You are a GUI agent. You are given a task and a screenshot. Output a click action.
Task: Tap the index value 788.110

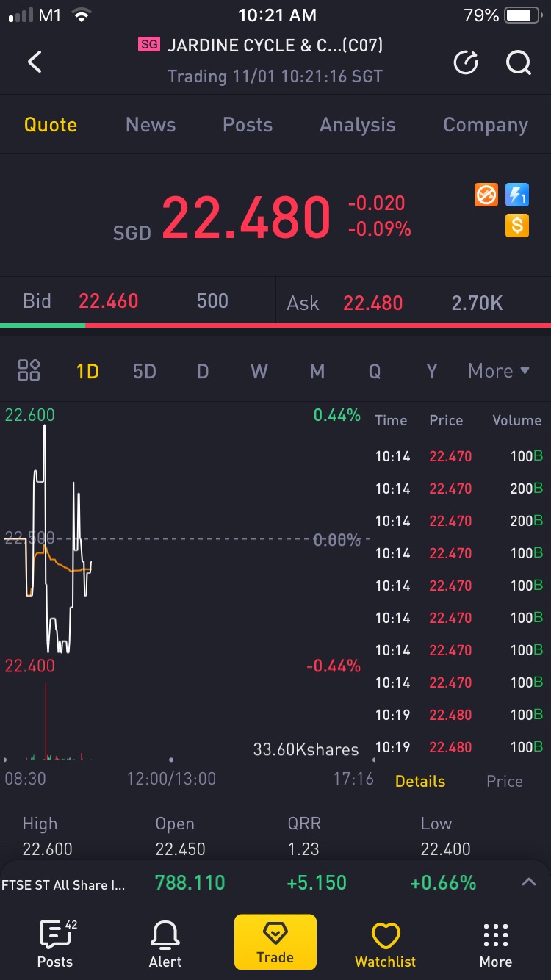[x=190, y=882]
